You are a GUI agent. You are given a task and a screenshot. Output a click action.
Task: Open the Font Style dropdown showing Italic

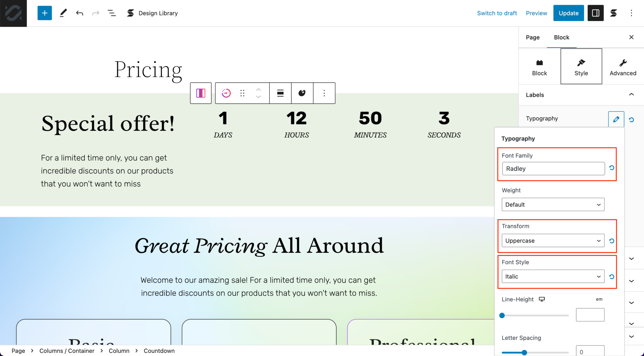tap(552, 276)
